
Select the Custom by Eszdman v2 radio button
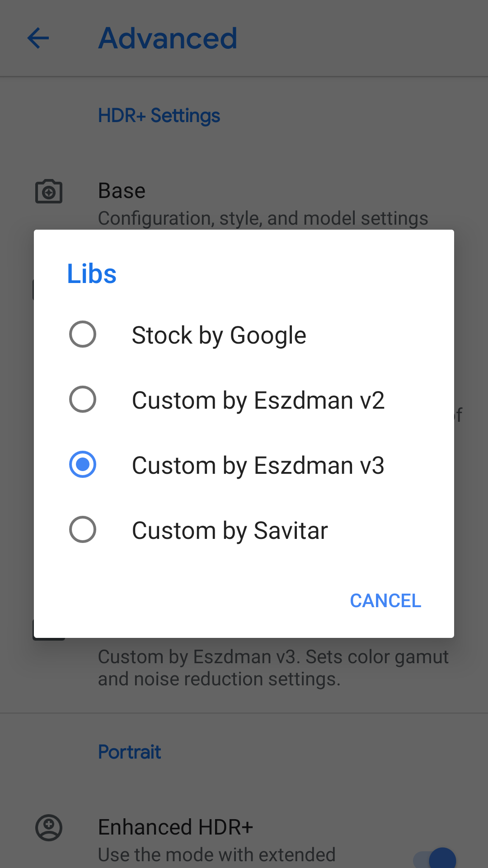pyautogui.click(x=83, y=400)
